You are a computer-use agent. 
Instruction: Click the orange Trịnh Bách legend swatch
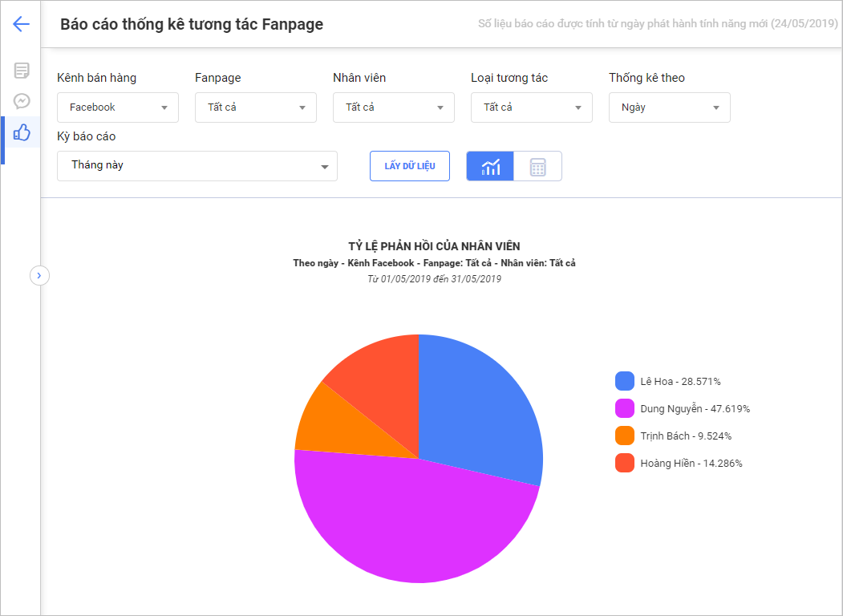click(625, 436)
